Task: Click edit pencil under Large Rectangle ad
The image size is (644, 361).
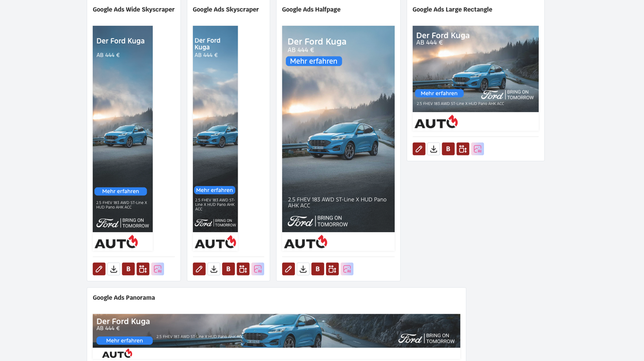Action: coord(419,149)
